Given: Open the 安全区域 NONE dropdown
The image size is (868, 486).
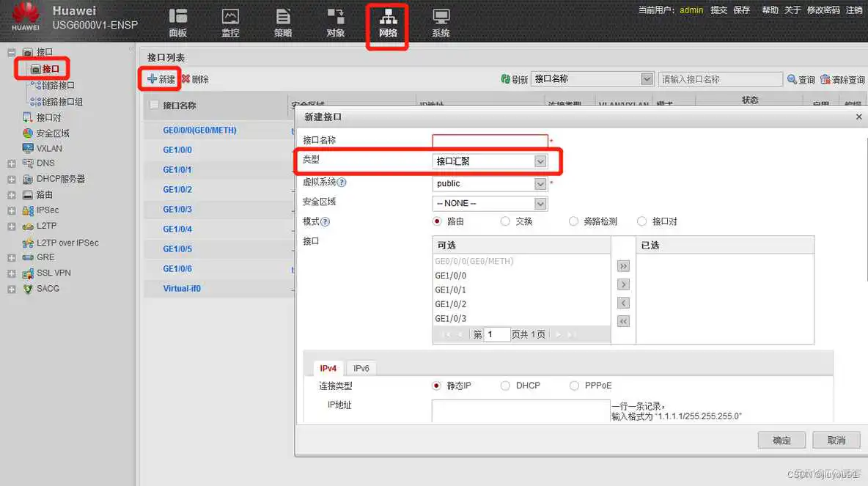Looking at the screenshot, I should [x=540, y=203].
